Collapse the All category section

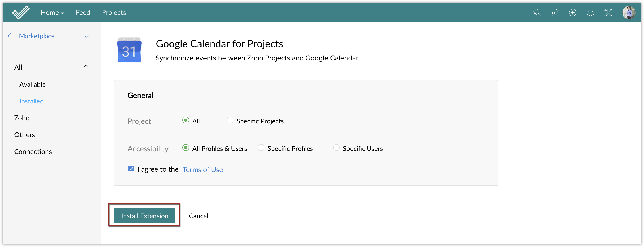coord(86,66)
